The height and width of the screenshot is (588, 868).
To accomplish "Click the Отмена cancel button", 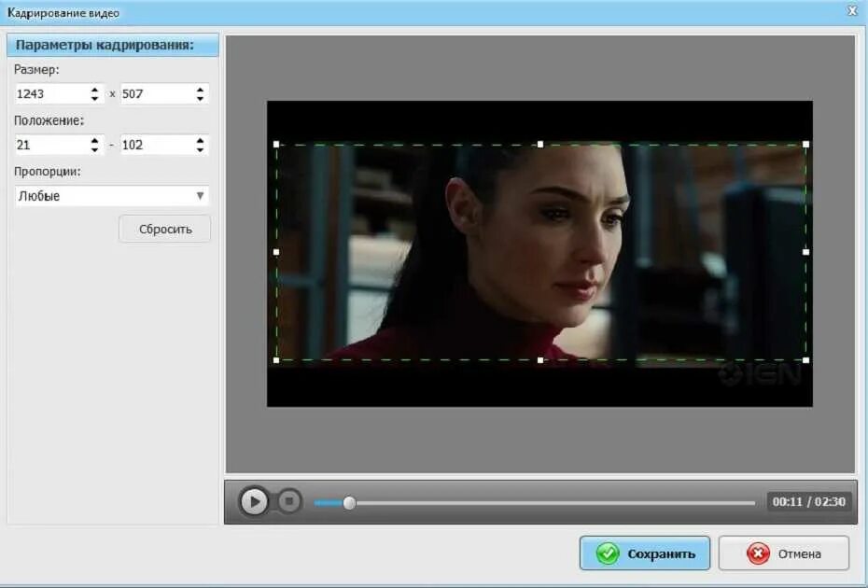I will 784,553.
